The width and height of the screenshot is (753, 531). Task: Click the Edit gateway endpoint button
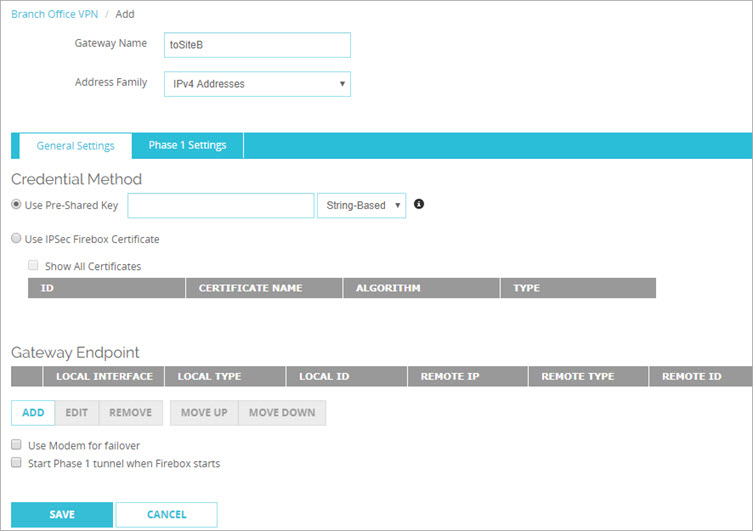(x=77, y=412)
